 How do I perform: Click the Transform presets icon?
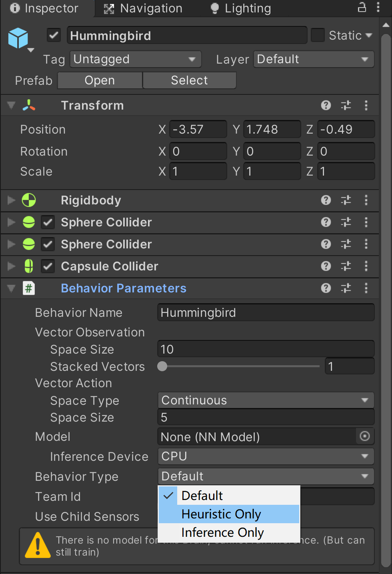[x=346, y=105]
